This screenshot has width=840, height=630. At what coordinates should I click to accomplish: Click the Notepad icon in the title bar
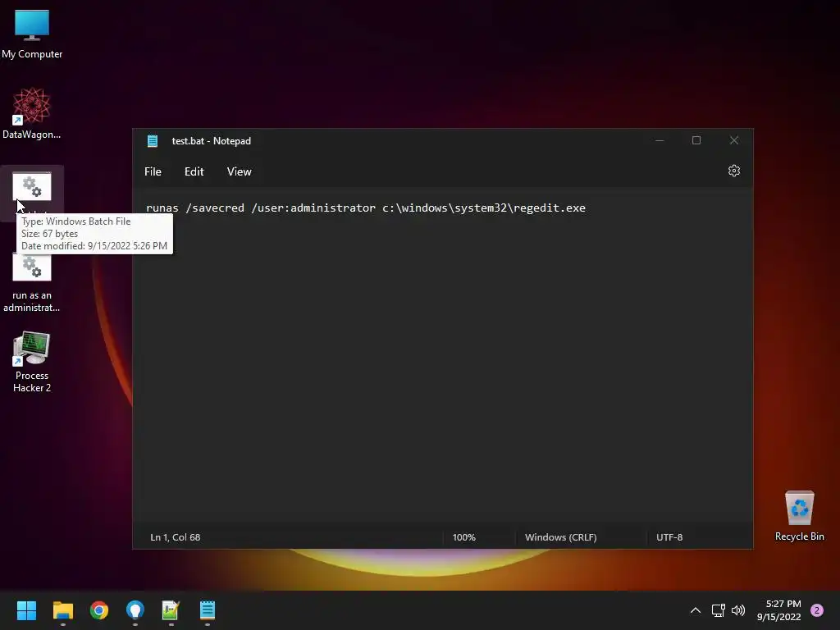pos(153,141)
